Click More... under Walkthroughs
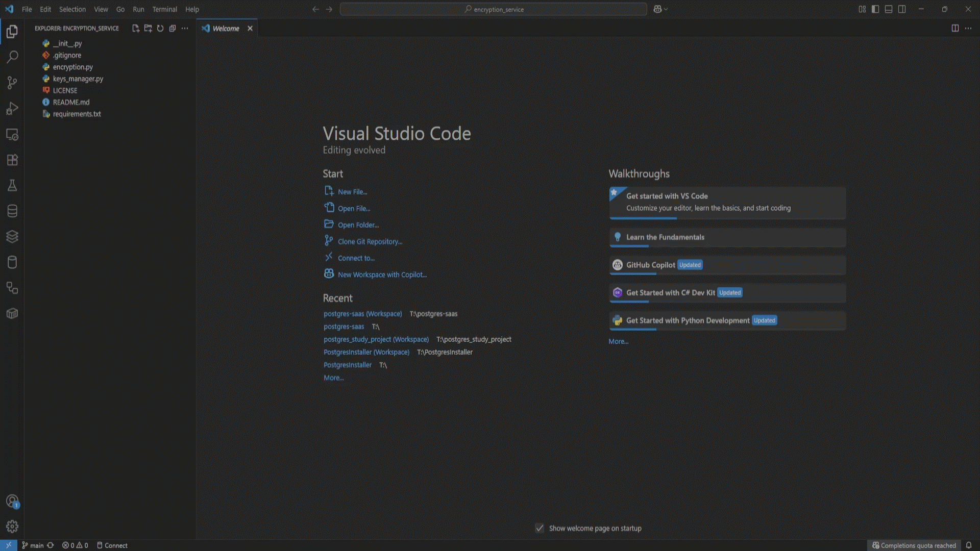The image size is (980, 551). tap(619, 342)
